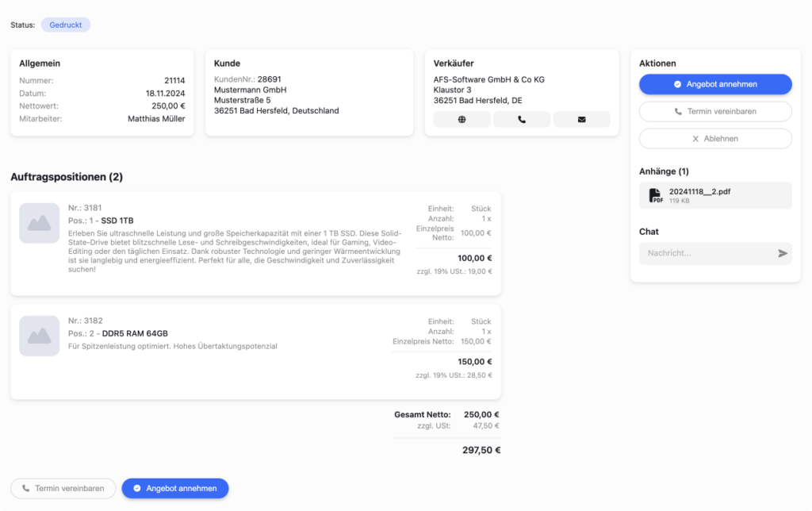Click bottom 'Angebot annehmen' button
812x511 pixels.
point(175,489)
